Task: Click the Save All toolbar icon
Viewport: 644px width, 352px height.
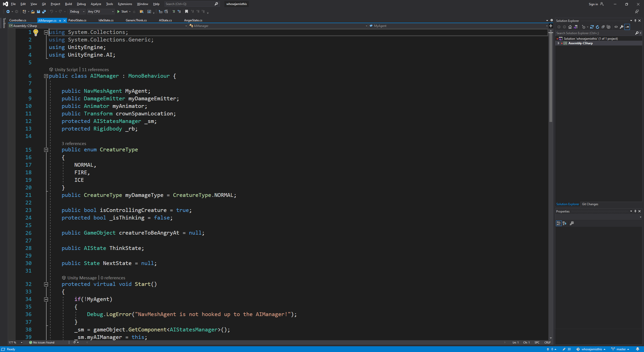Action: point(44,12)
